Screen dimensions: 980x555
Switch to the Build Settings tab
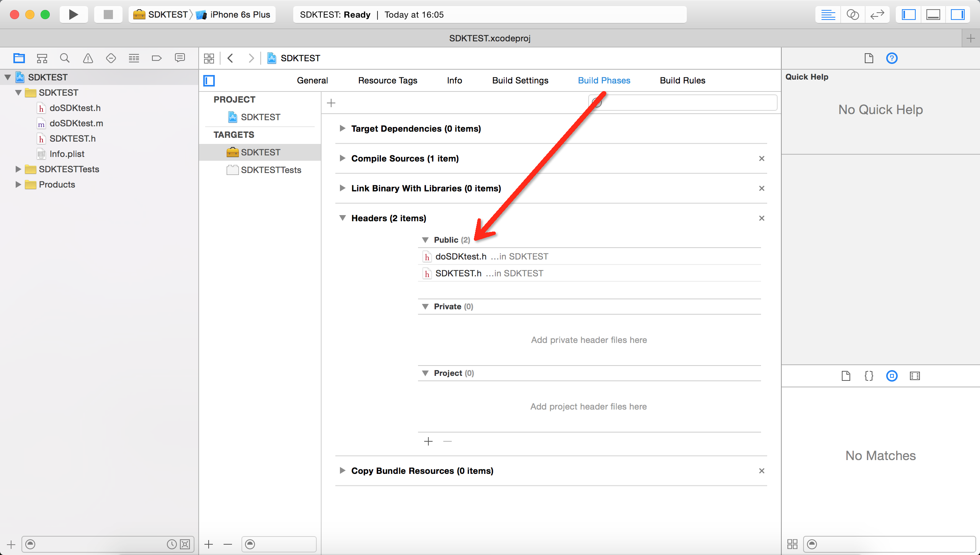pyautogui.click(x=520, y=80)
